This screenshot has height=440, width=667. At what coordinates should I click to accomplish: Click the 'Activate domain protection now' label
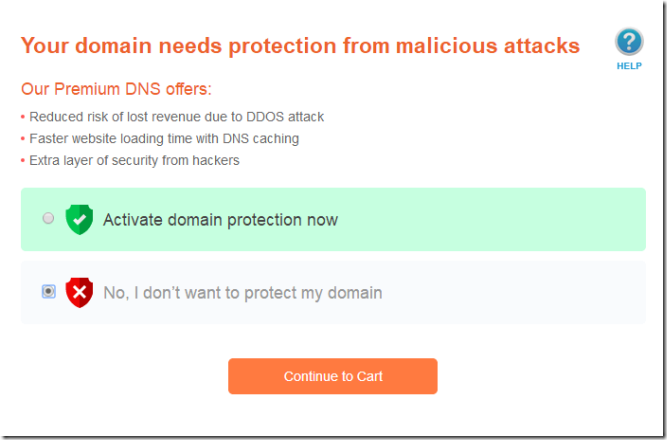click(x=220, y=220)
